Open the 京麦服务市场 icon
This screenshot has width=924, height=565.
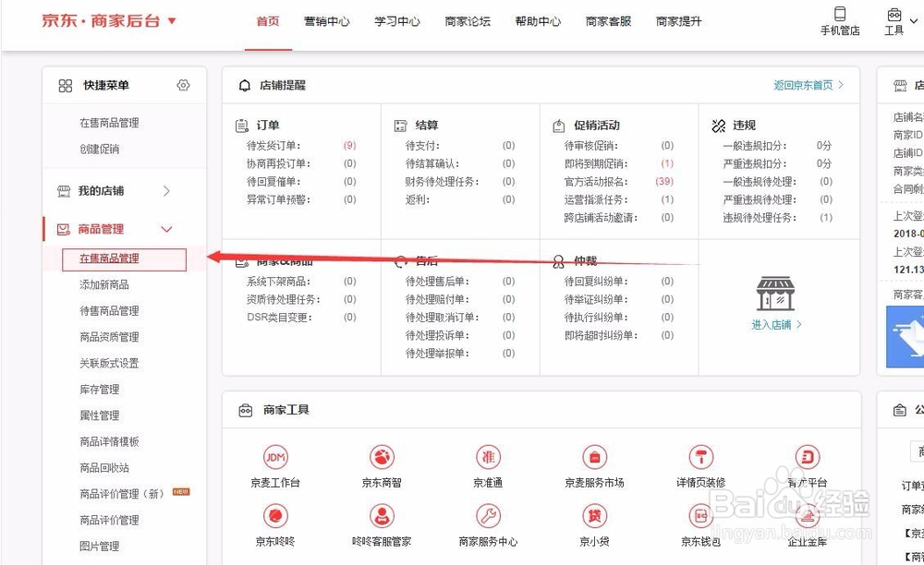click(x=594, y=457)
